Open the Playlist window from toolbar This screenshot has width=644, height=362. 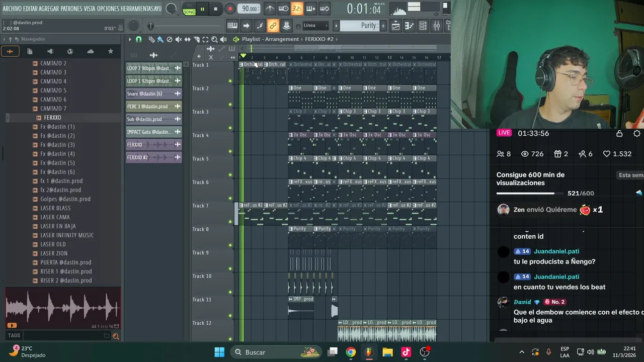[x=395, y=26]
